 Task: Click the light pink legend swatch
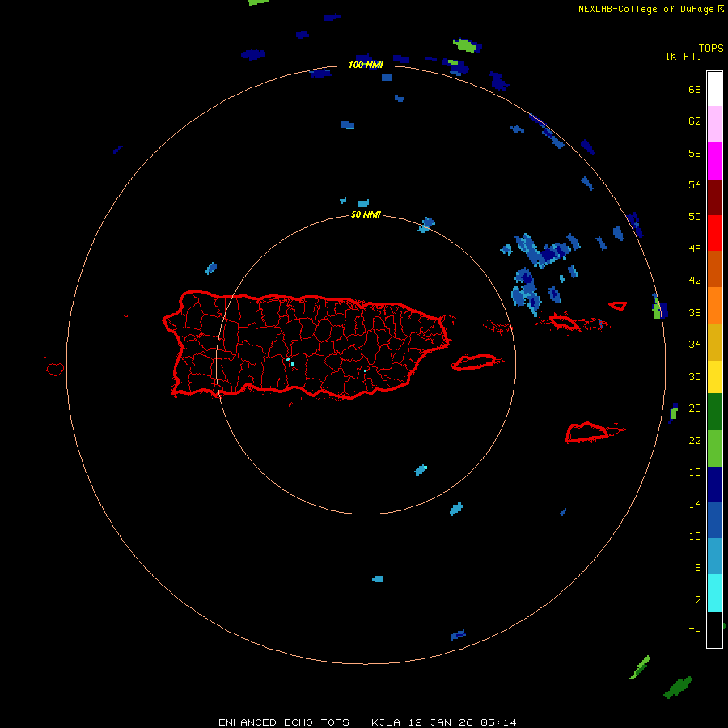click(714, 125)
